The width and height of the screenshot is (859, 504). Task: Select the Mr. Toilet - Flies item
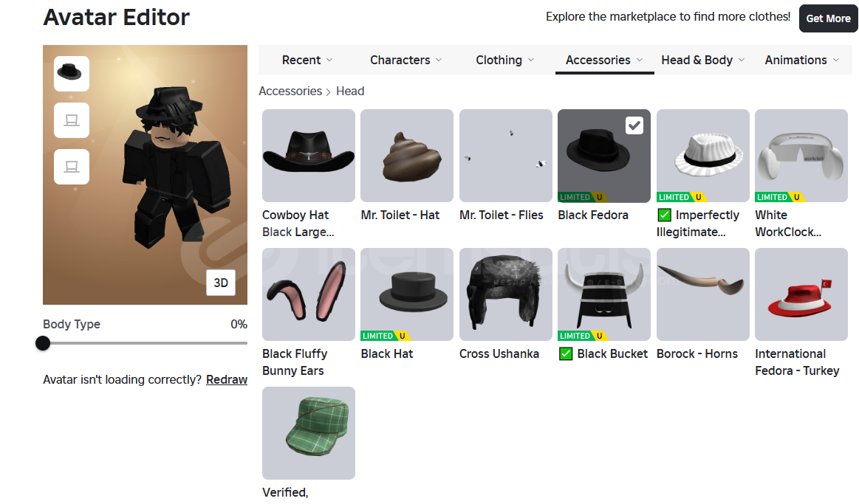click(506, 156)
